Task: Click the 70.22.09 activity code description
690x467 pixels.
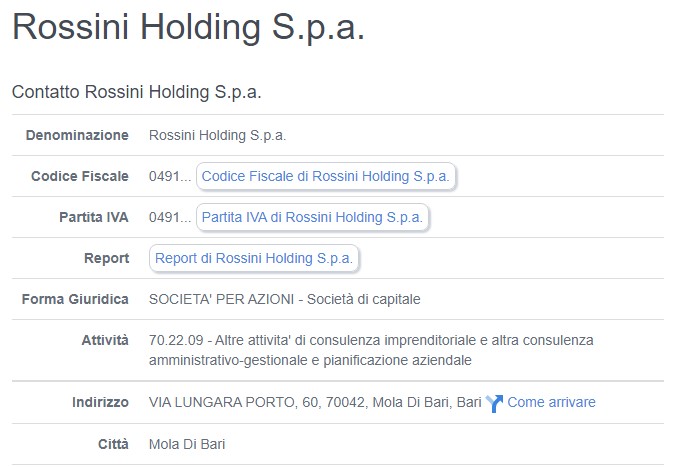Action: tap(371, 350)
